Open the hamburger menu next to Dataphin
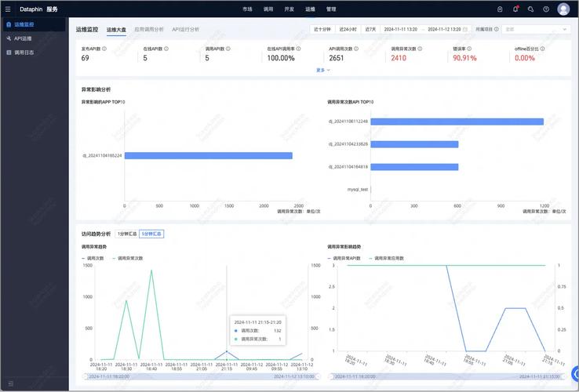Viewport: 579px width, 392px height. (8, 9)
